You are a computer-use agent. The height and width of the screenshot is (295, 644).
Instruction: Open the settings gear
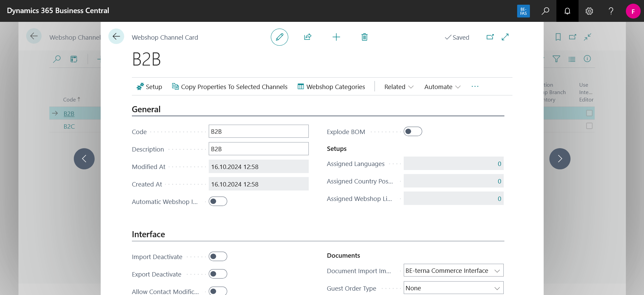tap(589, 11)
